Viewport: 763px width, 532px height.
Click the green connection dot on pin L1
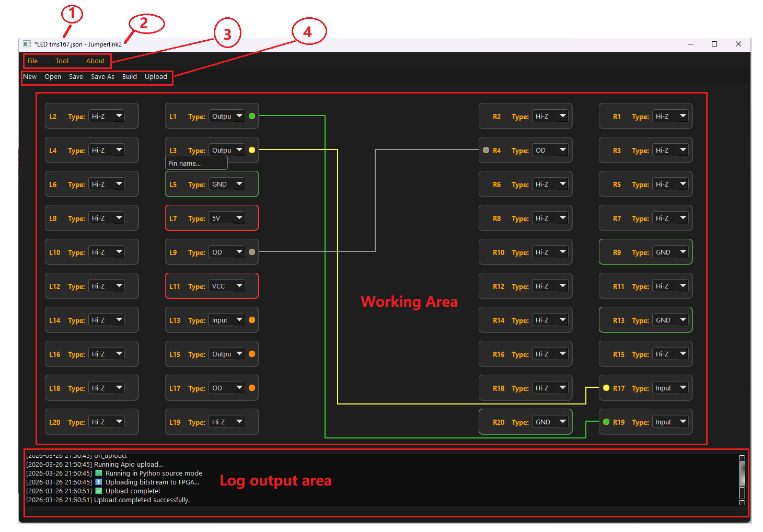pyautogui.click(x=252, y=116)
